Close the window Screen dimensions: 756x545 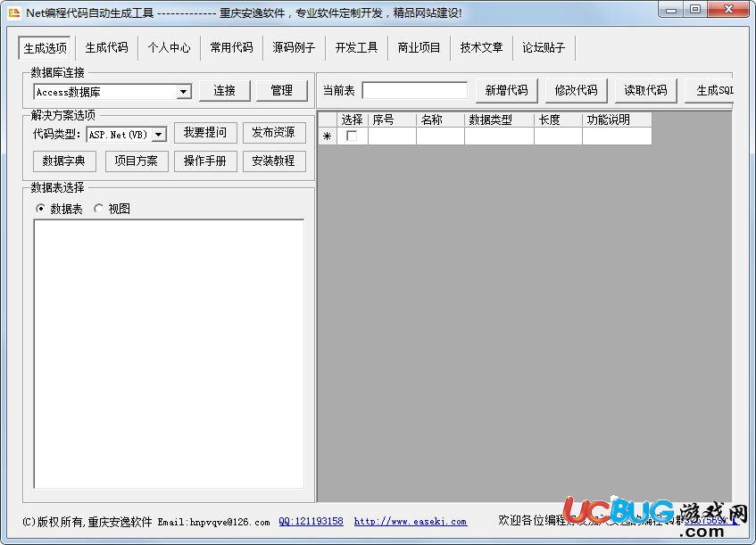pos(728,10)
